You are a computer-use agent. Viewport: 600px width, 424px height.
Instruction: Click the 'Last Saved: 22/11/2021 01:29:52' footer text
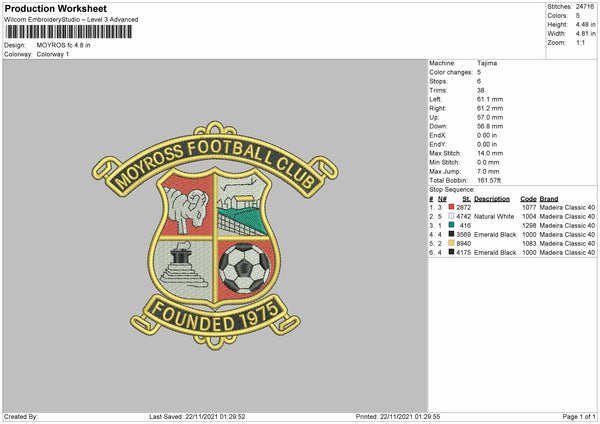pos(197,416)
